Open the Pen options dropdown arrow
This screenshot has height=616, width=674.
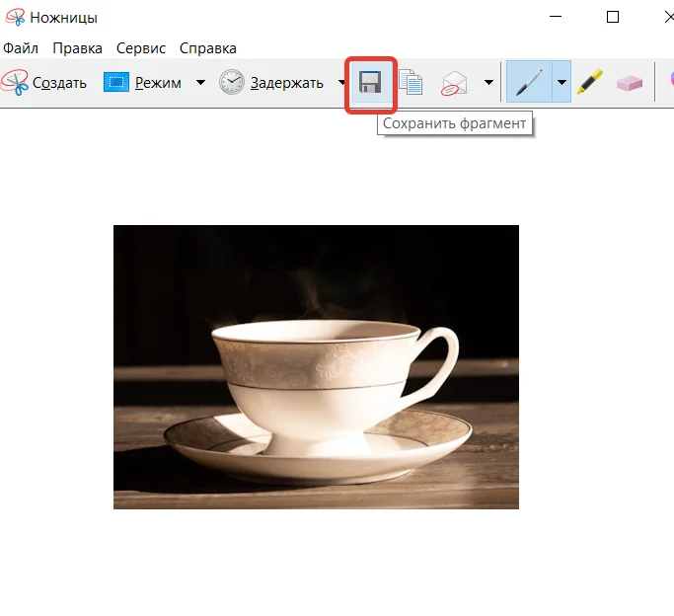click(562, 82)
